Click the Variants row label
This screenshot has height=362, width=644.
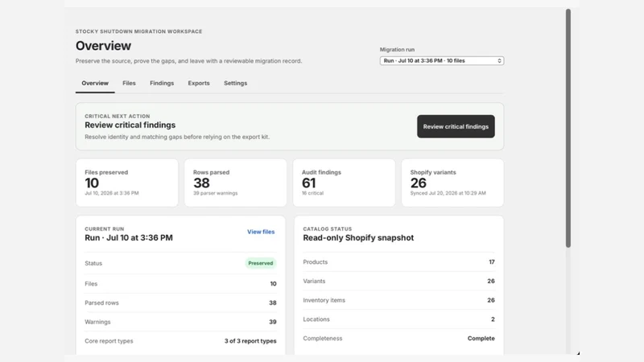point(314,281)
